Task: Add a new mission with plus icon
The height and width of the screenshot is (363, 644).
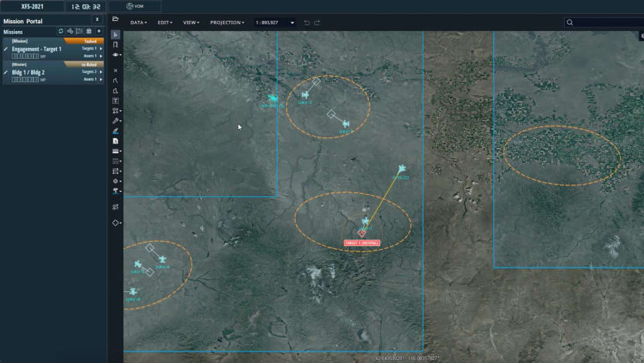Action: click(99, 32)
